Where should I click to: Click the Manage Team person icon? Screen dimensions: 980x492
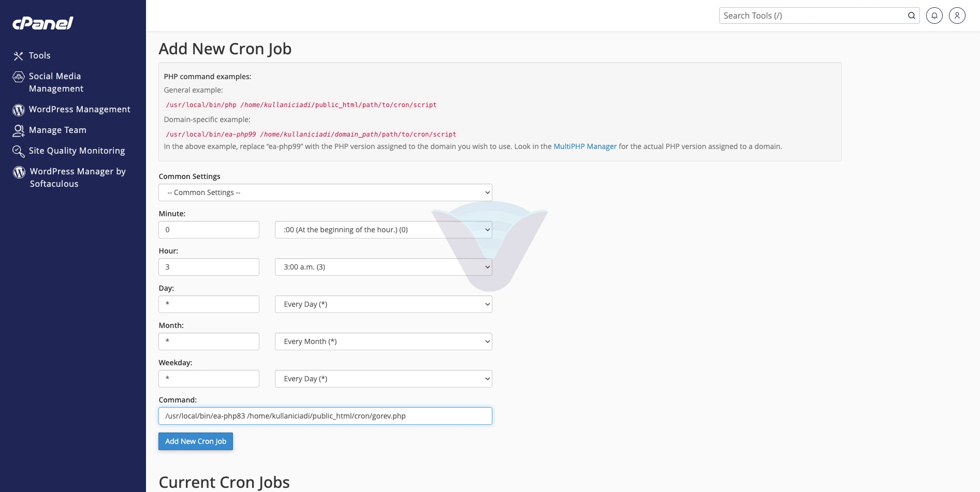click(19, 130)
